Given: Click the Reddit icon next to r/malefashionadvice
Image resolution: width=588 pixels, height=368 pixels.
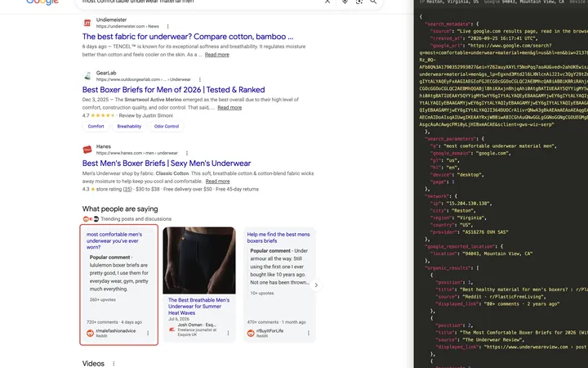Looking at the screenshot, I should [90, 333].
